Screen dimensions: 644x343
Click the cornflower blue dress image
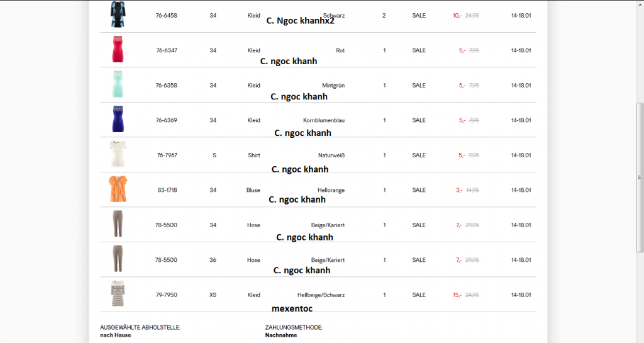[118, 119]
